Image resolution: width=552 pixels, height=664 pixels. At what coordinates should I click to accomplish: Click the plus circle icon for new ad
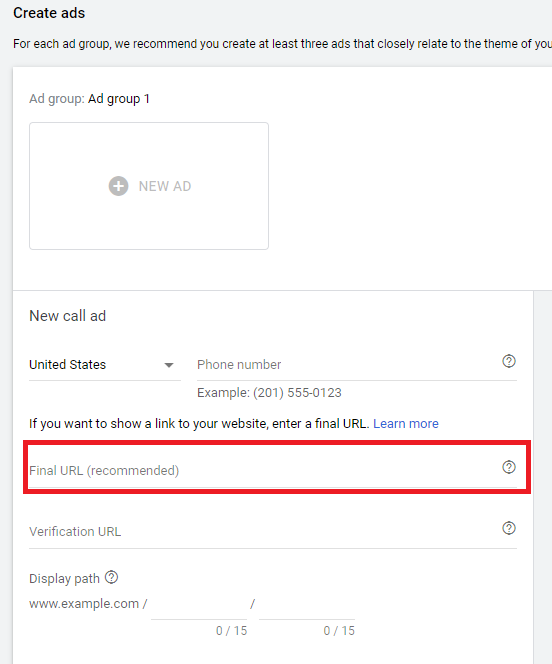point(119,186)
